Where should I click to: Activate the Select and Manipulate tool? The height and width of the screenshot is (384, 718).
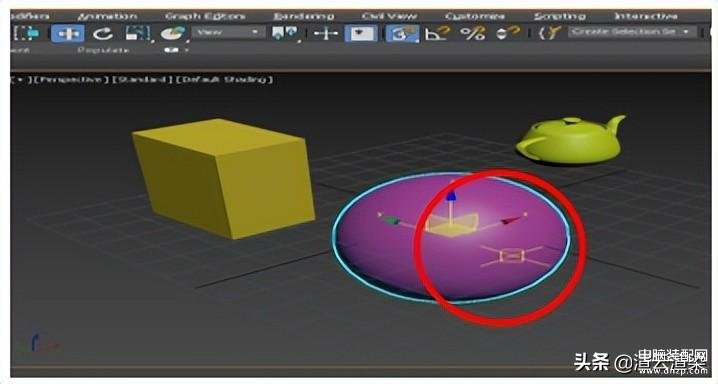click(326, 33)
